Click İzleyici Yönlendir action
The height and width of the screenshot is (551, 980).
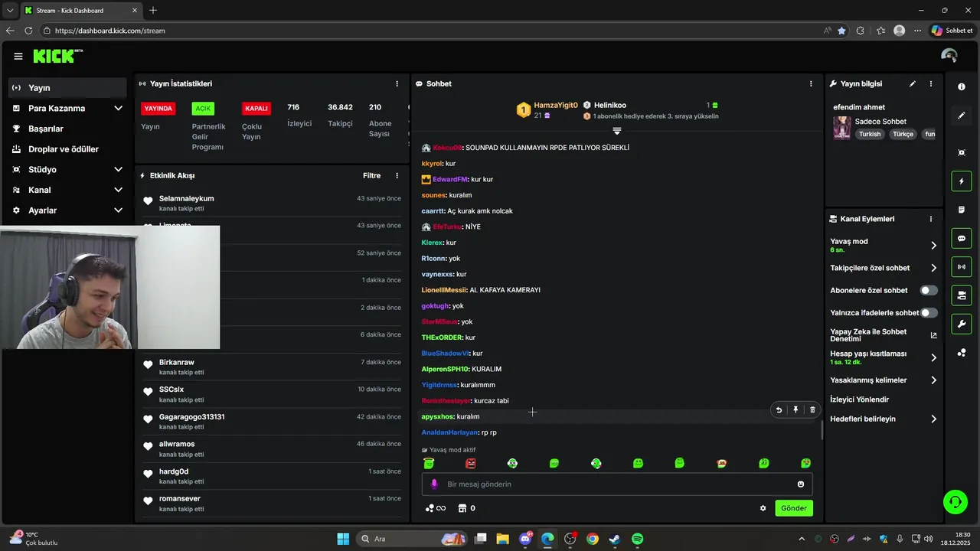point(859,399)
